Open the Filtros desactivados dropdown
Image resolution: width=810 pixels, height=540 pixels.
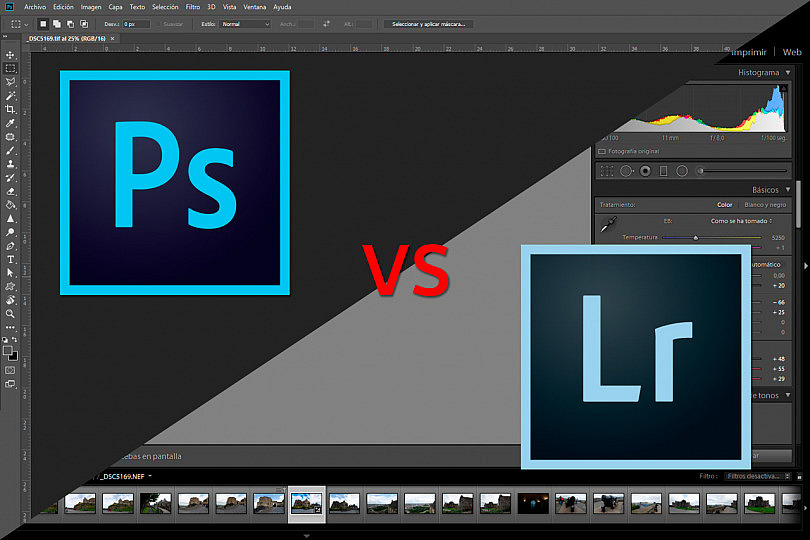pyautogui.click(x=757, y=476)
